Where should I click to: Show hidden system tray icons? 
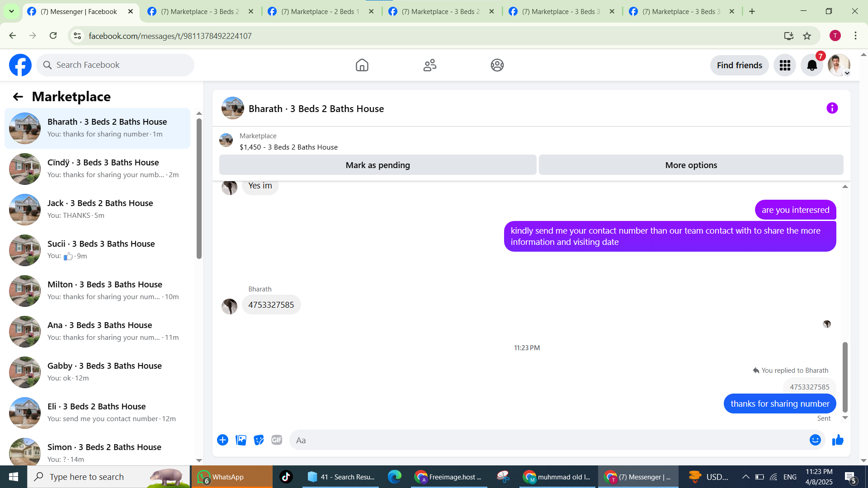(745, 477)
